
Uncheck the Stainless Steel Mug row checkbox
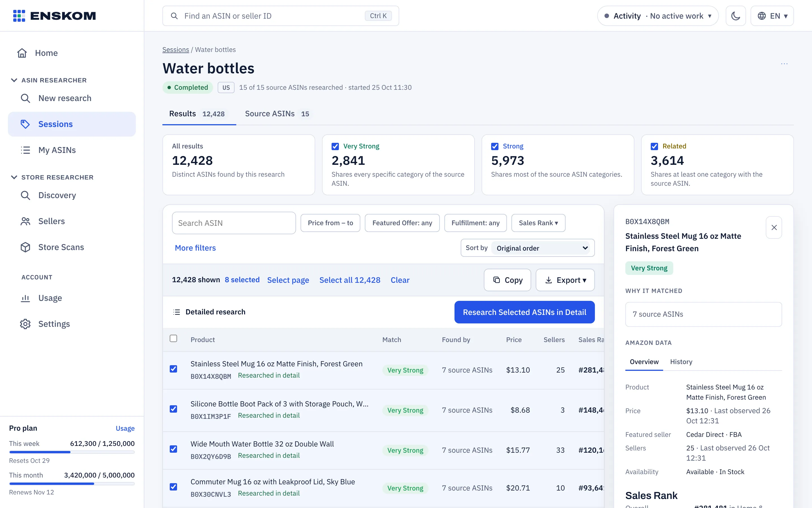click(173, 369)
